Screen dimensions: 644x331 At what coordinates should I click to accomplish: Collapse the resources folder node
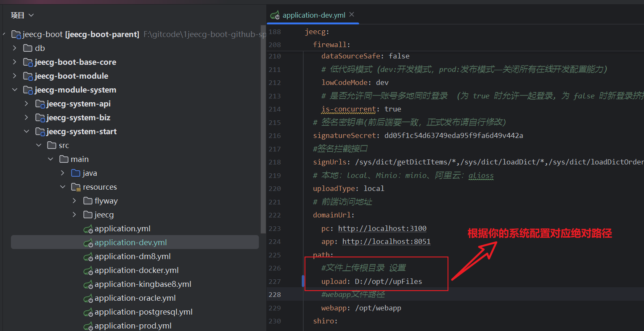click(x=63, y=187)
